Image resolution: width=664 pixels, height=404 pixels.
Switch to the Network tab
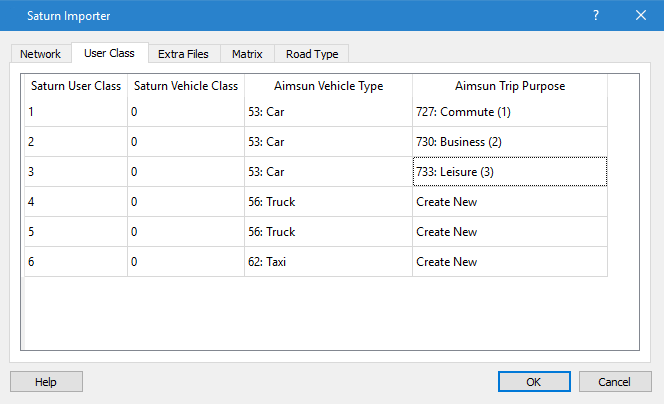(x=41, y=54)
